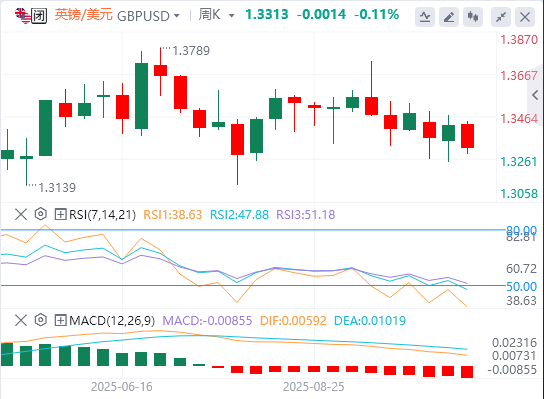Collapse the chart with the shrink arrows icon
544x399 pixels.
pyautogui.click(x=501, y=17)
